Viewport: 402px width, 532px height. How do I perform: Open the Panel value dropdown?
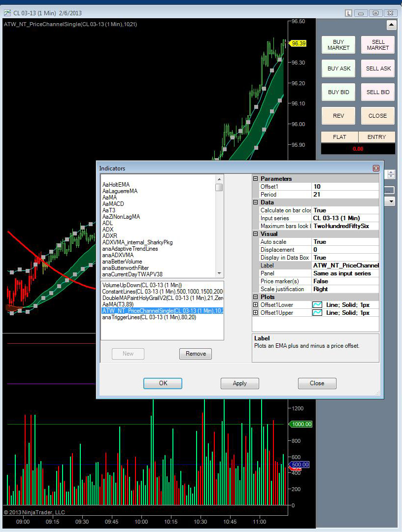(x=345, y=273)
